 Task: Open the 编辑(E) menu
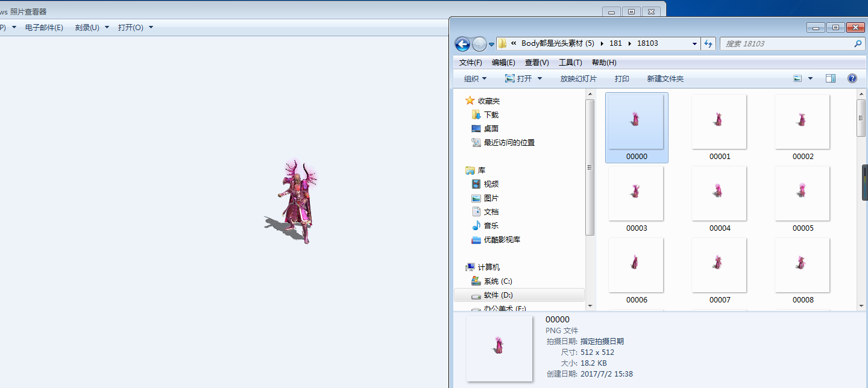click(503, 63)
